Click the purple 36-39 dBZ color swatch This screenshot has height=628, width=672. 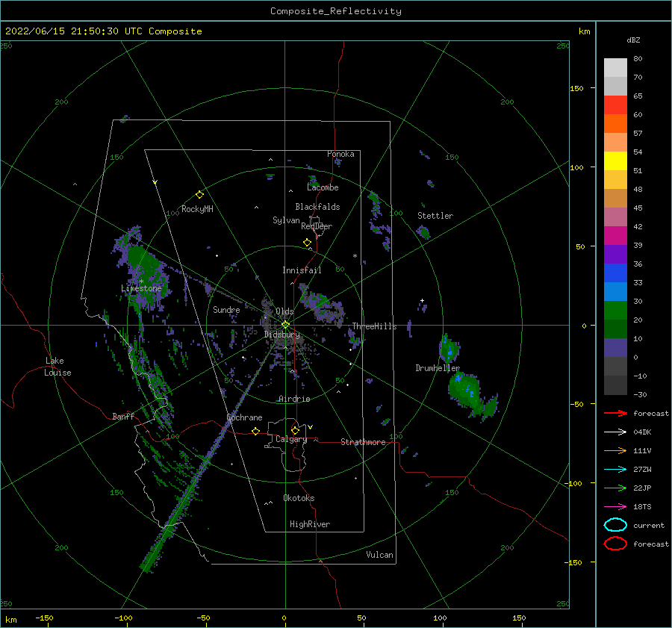pyautogui.click(x=615, y=255)
